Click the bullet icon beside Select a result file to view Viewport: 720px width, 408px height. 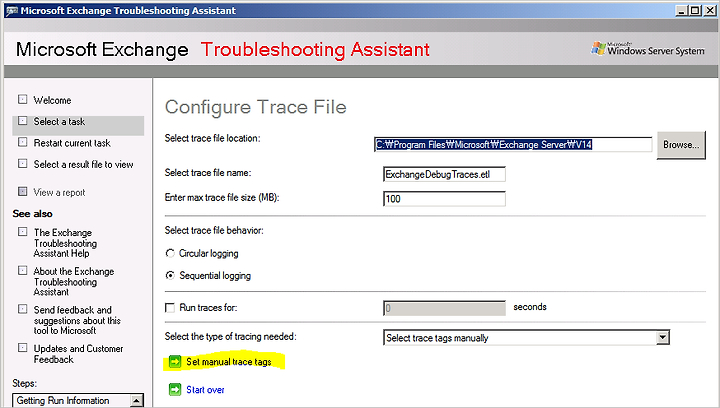coord(22,163)
